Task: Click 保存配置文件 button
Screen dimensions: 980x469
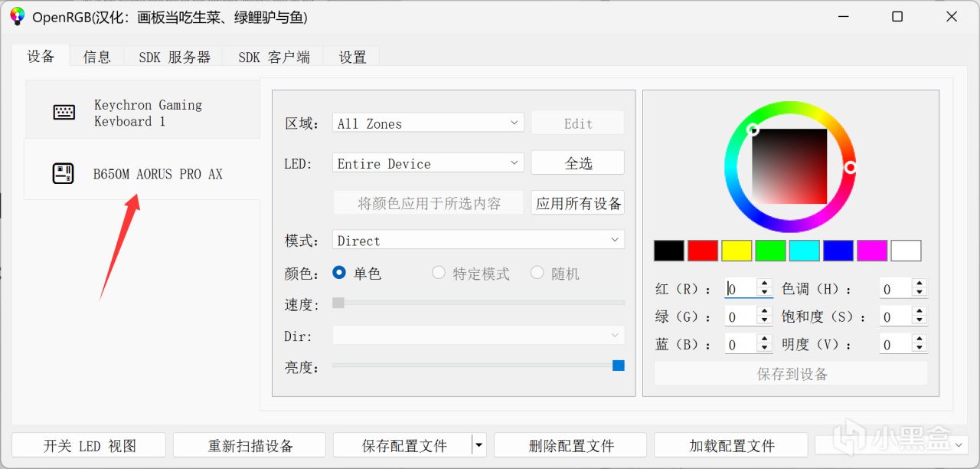Action: (403, 445)
